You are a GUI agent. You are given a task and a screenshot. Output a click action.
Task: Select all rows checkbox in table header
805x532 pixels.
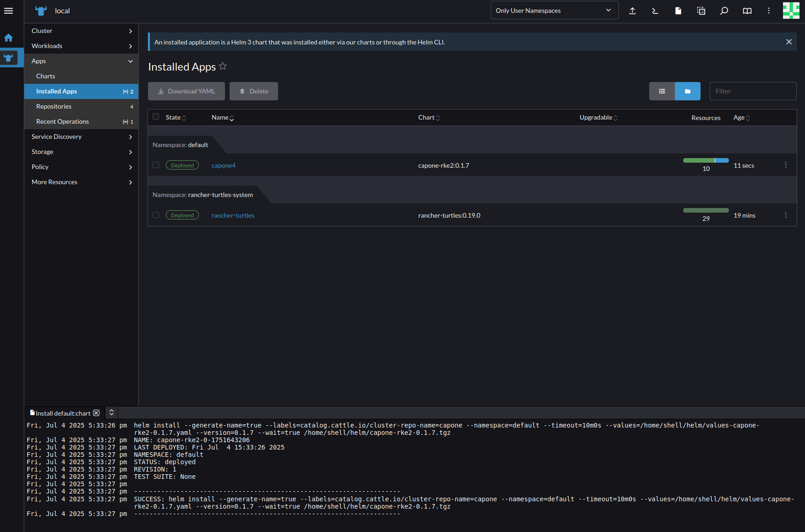(x=156, y=116)
